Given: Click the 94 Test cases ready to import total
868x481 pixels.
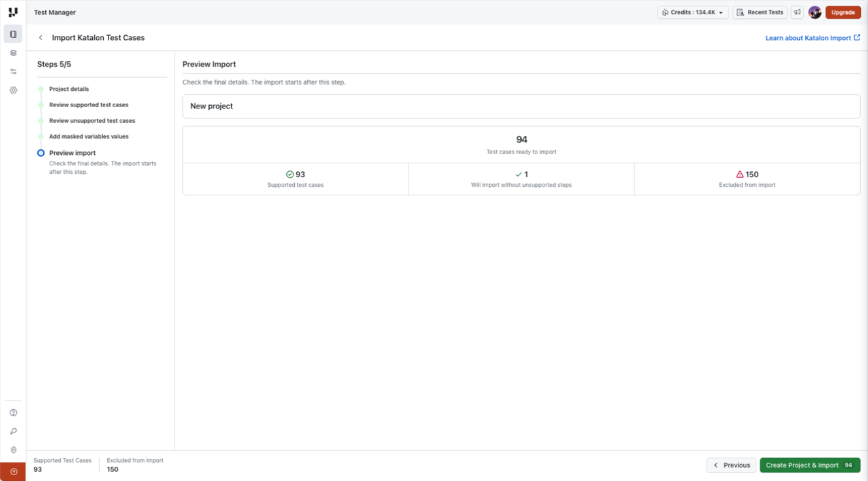Looking at the screenshot, I should click(x=522, y=144).
